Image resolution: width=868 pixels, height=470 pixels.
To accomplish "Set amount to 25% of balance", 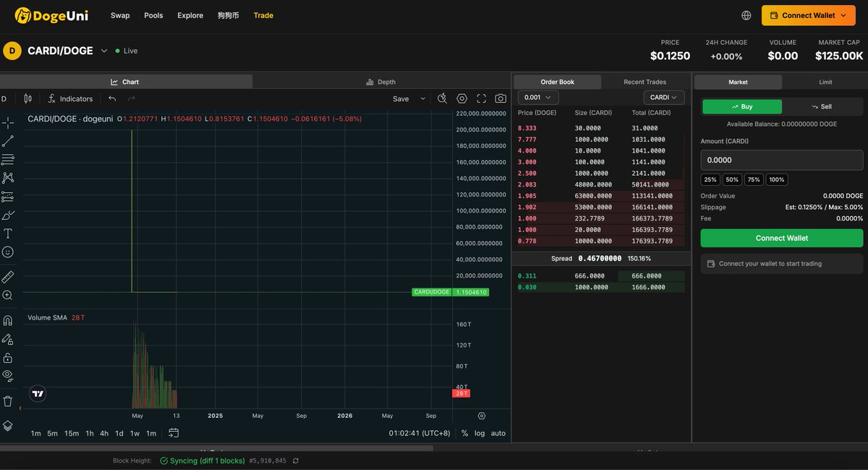I will click(x=710, y=179).
